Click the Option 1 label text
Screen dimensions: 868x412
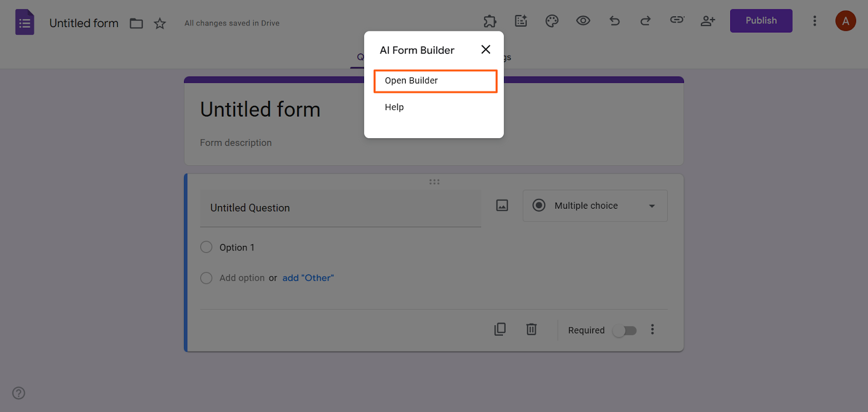(x=237, y=248)
